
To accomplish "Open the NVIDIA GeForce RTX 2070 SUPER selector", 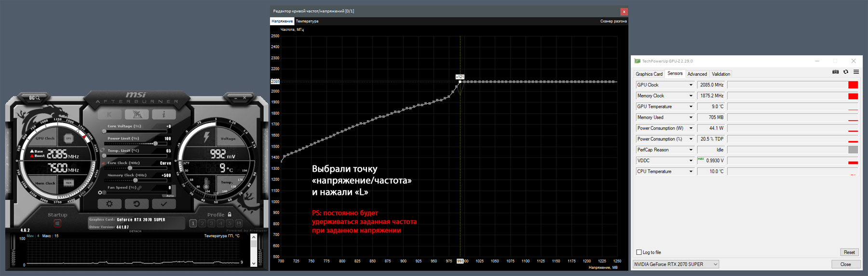I will [x=676, y=264].
